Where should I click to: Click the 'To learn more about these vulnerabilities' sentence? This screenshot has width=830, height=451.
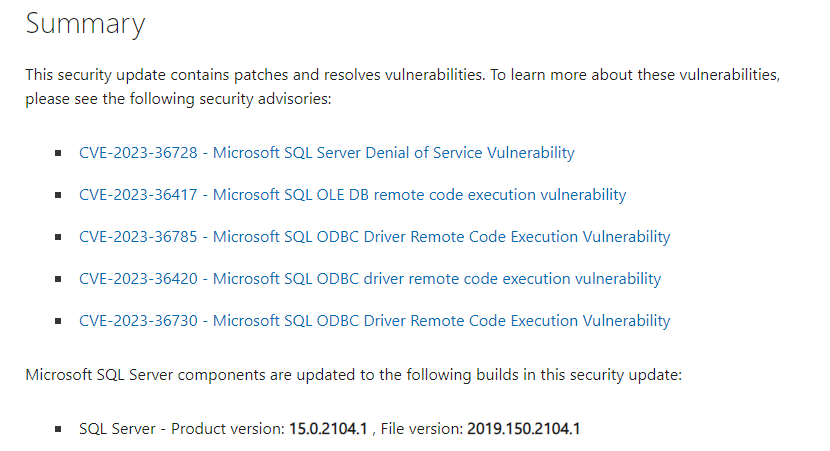(635, 75)
